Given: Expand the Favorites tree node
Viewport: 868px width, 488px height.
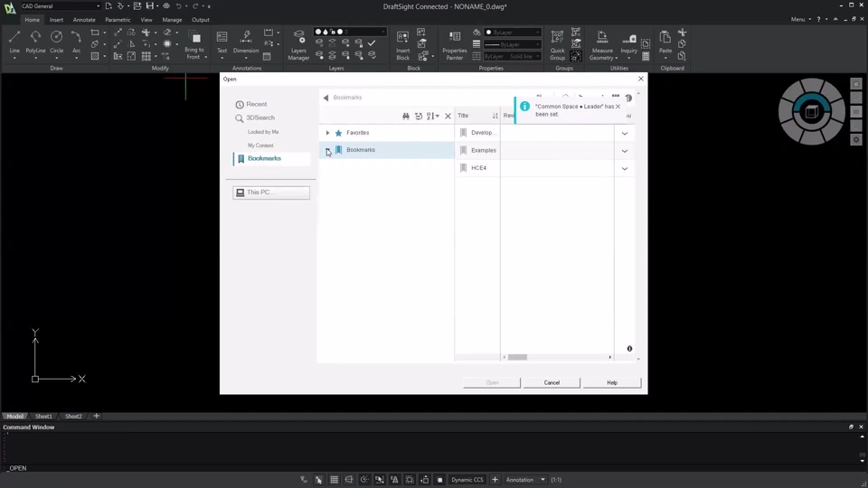Looking at the screenshot, I should [x=327, y=133].
